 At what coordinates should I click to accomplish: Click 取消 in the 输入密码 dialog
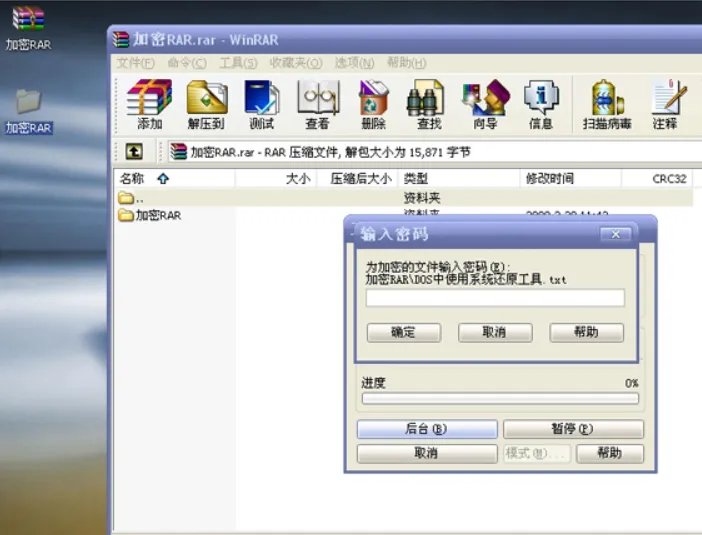[x=495, y=333]
